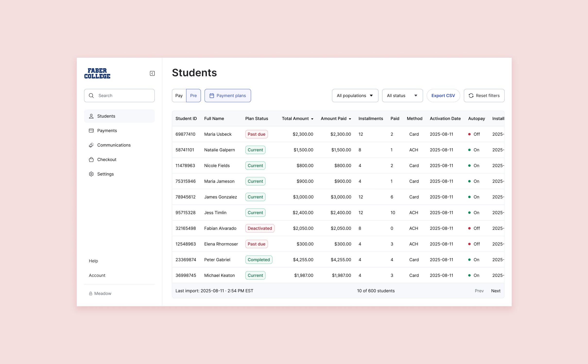Click the Export CSV button

click(443, 96)
